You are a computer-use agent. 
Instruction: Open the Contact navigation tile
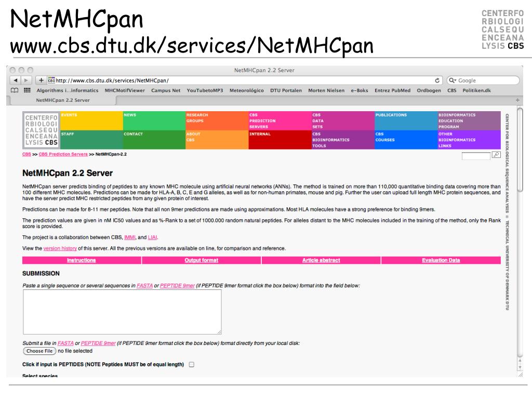154,140
